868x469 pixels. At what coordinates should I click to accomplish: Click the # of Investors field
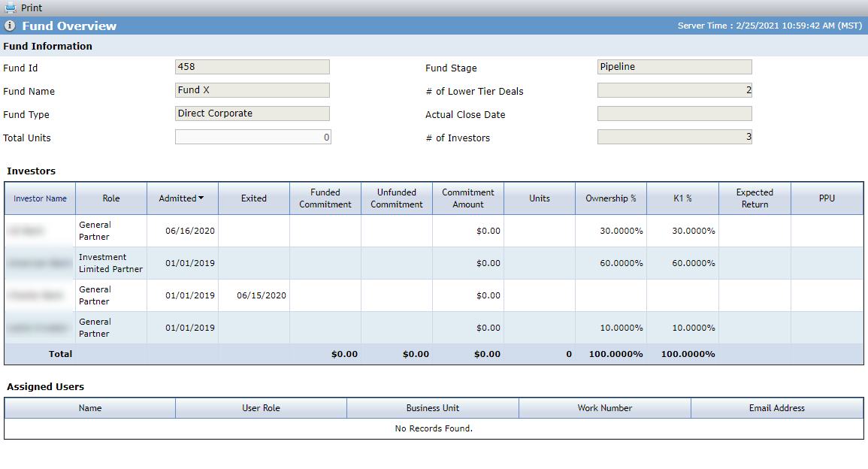coord(675,137)
